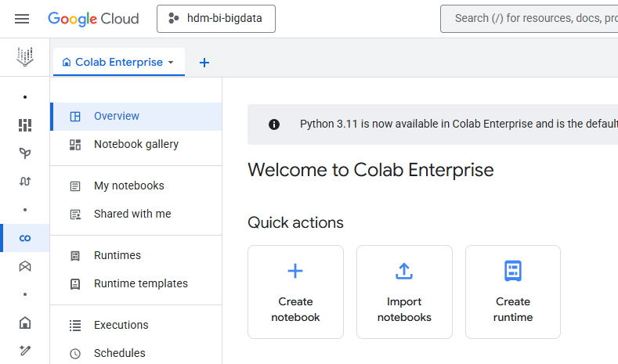This screenshot has height=364, width=618.
Task: View Executions list
Action: (136, 325)
